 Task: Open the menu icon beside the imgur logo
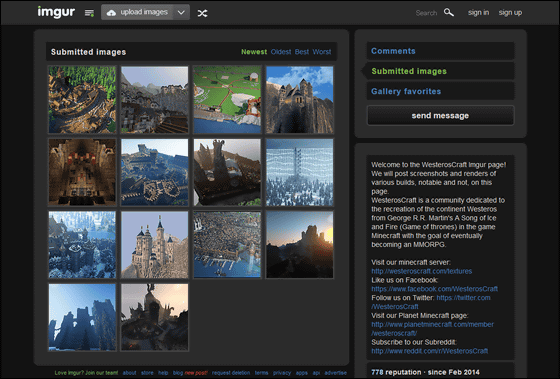point(89,13)
